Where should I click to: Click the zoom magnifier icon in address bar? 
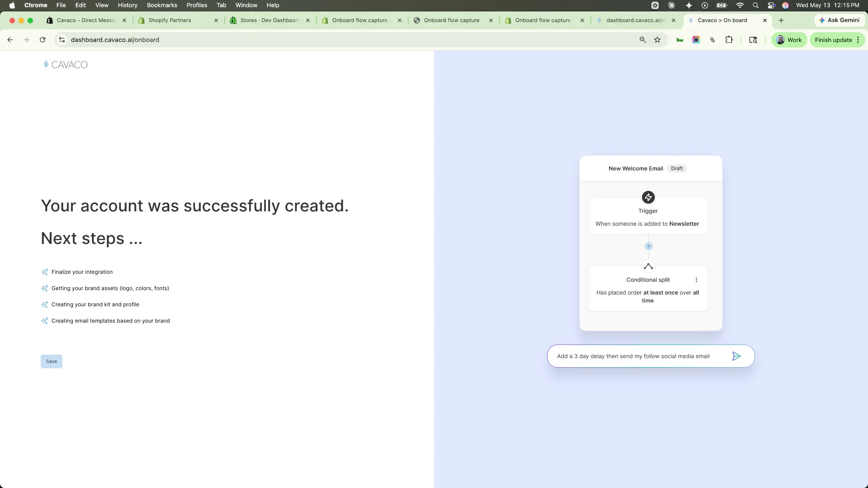[x=643, y=40]
